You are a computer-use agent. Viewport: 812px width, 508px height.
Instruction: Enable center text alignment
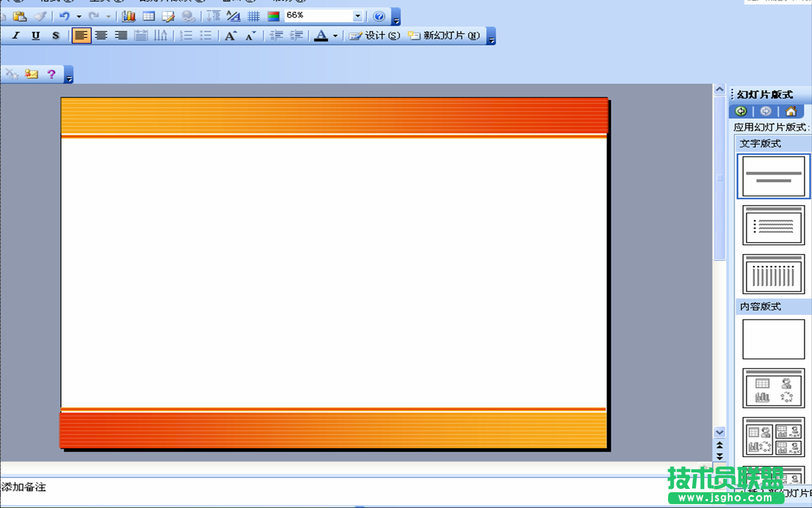101,36
